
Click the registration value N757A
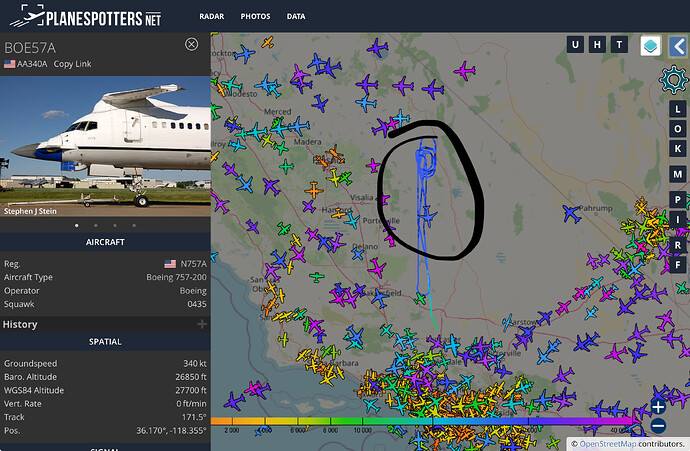(193, 264)
